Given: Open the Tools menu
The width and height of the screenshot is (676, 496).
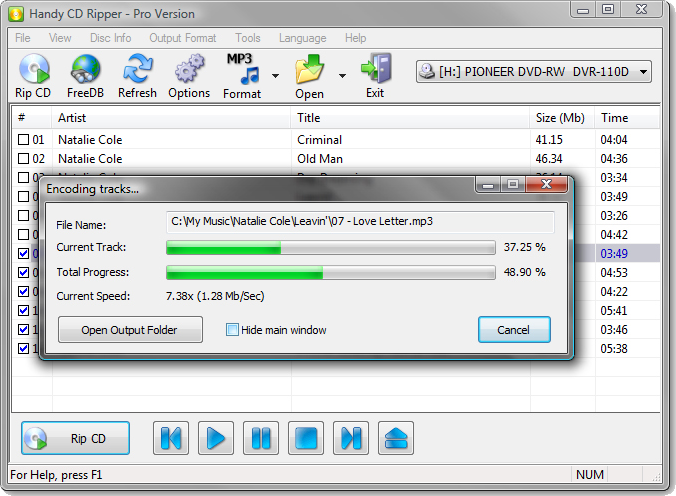Looking at the screenshot, I should coord(248,38).
